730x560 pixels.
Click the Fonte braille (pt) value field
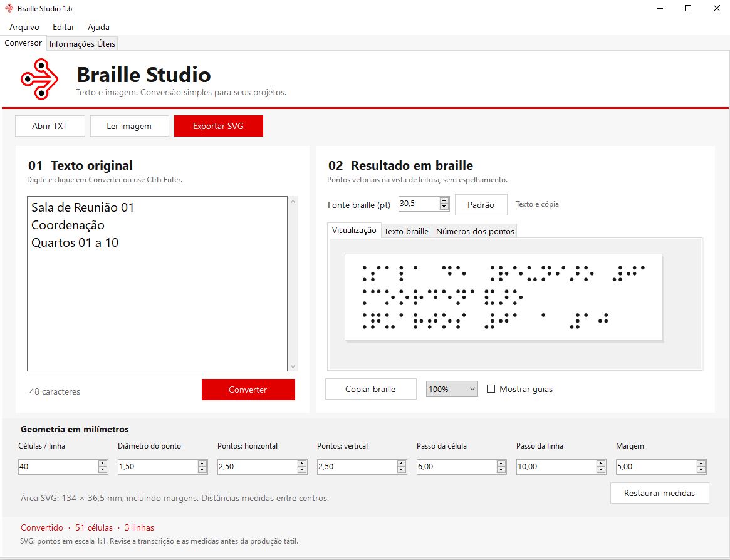point(419,204)
